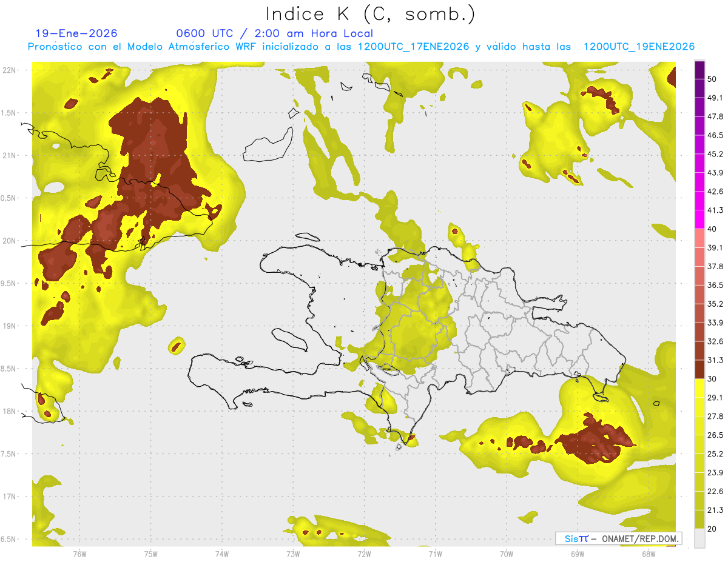The image size is (728, 562).
Task: Click the longitude label 72W
Action: coord(364,554)
